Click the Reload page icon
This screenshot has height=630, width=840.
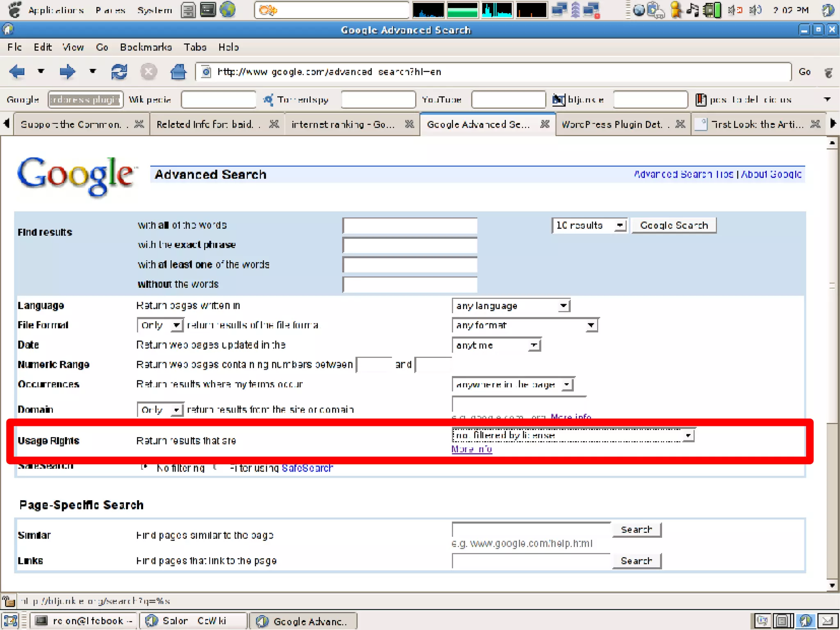click(119, 72)
